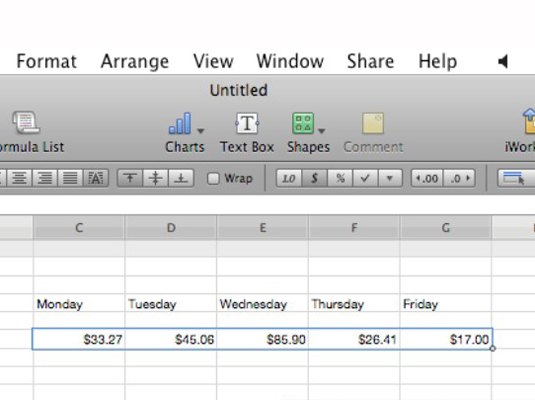Viewport: 535px width, 400px height.
Task: Click the volume speaker icon
Action: (503, 61)
